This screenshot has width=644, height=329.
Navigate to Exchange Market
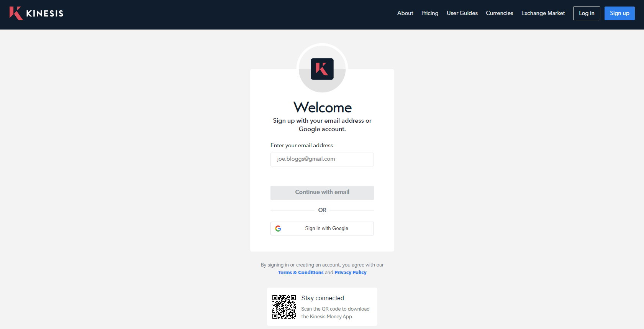543,13
